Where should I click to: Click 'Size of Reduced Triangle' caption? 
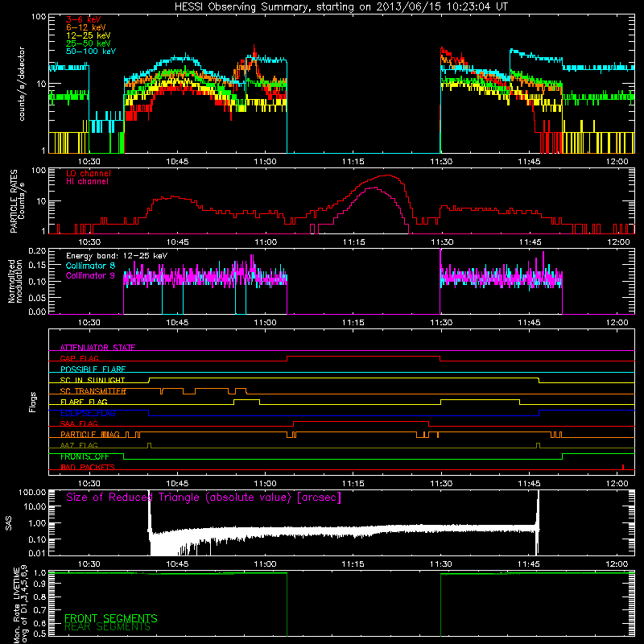[x=204, y=497]
